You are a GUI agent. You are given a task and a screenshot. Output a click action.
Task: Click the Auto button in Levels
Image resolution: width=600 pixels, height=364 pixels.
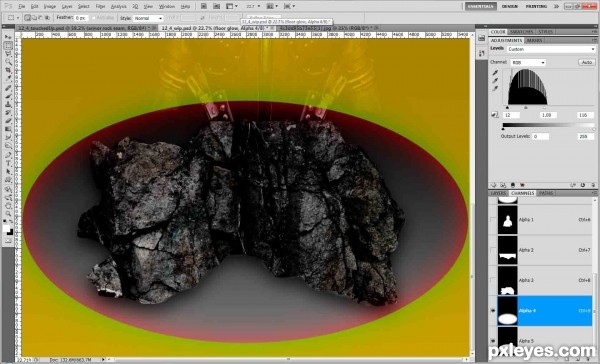[x=587, y=62]
